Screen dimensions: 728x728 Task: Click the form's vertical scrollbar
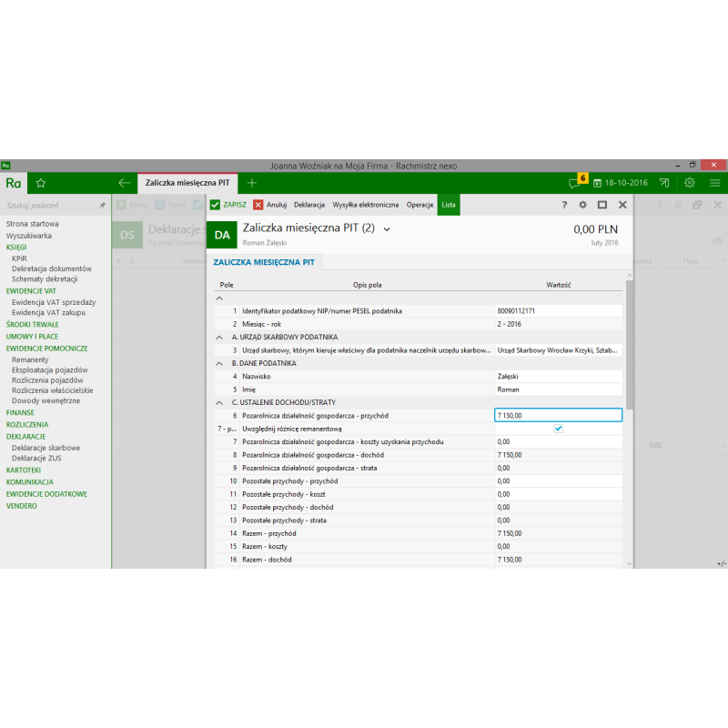tap(628, 346)
